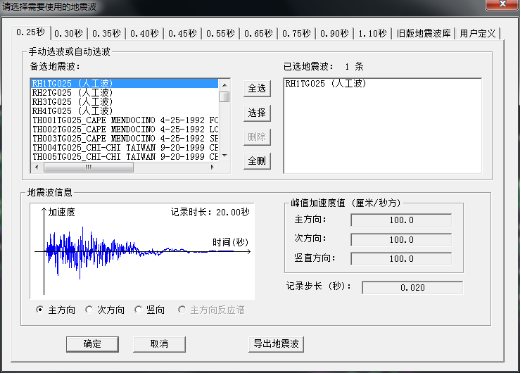This screenshot has height=374, width=521.
Task: Click the 选择 button to add wave
Action: tap(257, 113)
